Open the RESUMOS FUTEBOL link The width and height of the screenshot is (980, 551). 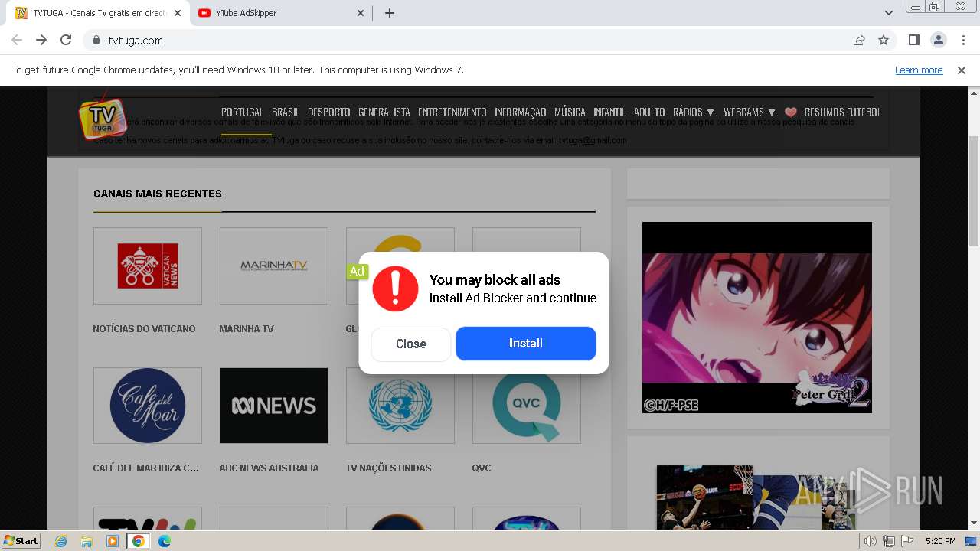pos(842,112)
